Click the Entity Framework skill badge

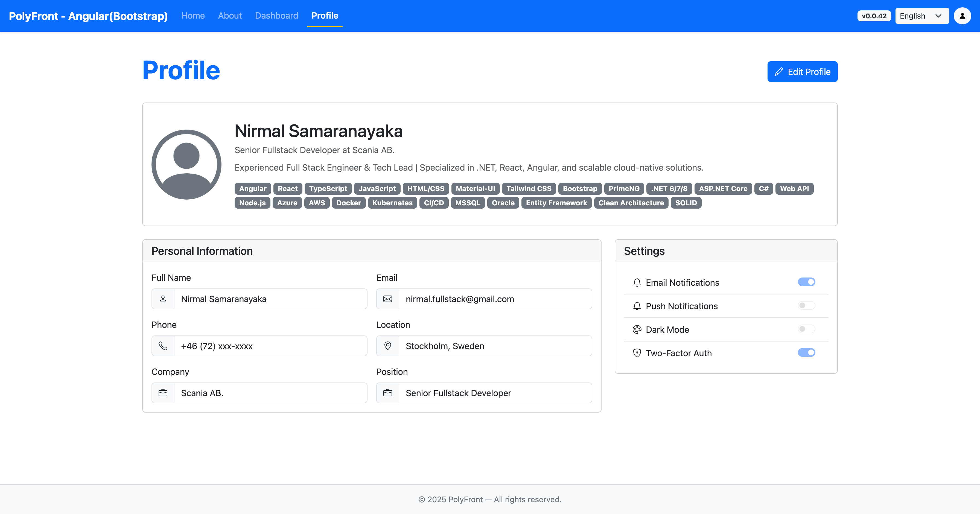click(x=556, y=202)
